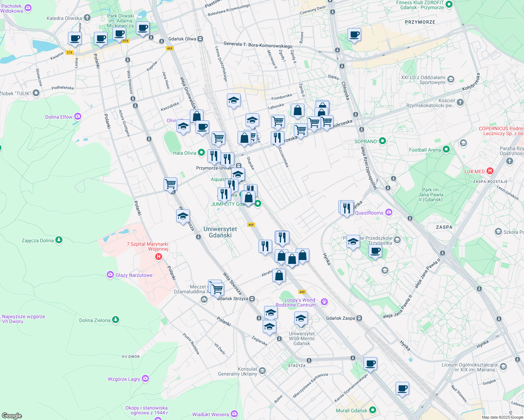Select the shopping bag marker near Fromborska street
This screenshot has height=420, width=524.
(x=297, y=110)
